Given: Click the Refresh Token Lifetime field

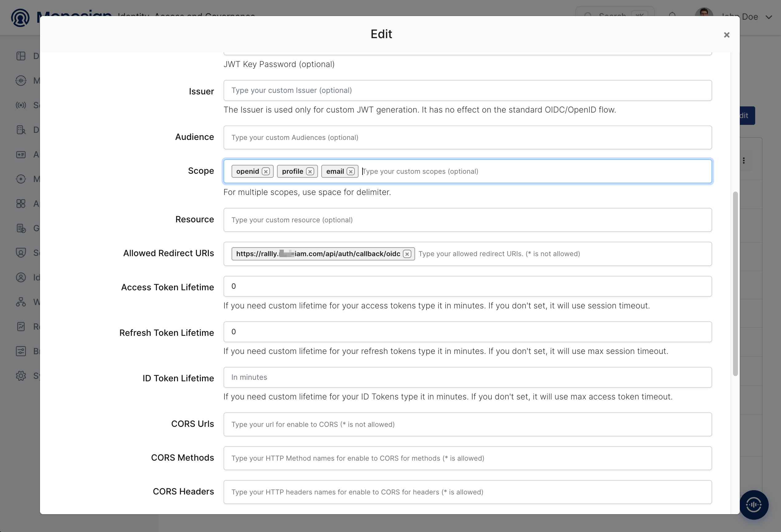Looking at the screenshot, I should [x=467, y=332].
